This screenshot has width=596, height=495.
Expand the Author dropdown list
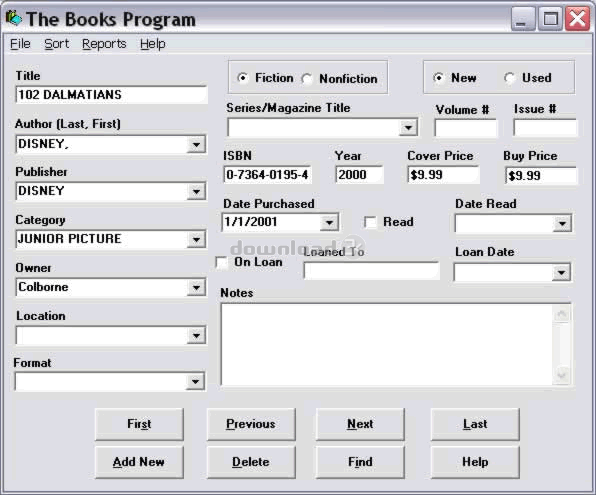pyautogui.click(x=196, y=144)
